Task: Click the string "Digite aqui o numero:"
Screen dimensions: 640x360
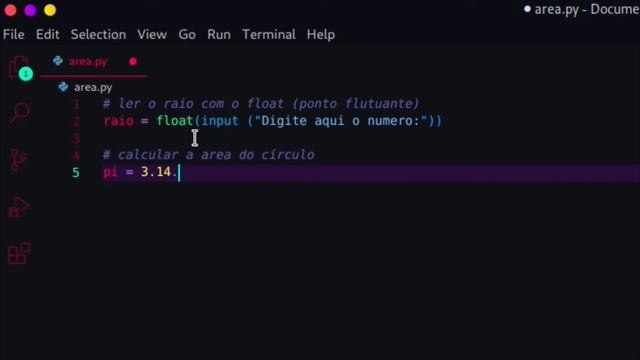Action: pyautogui.click(x=340, y=121)
